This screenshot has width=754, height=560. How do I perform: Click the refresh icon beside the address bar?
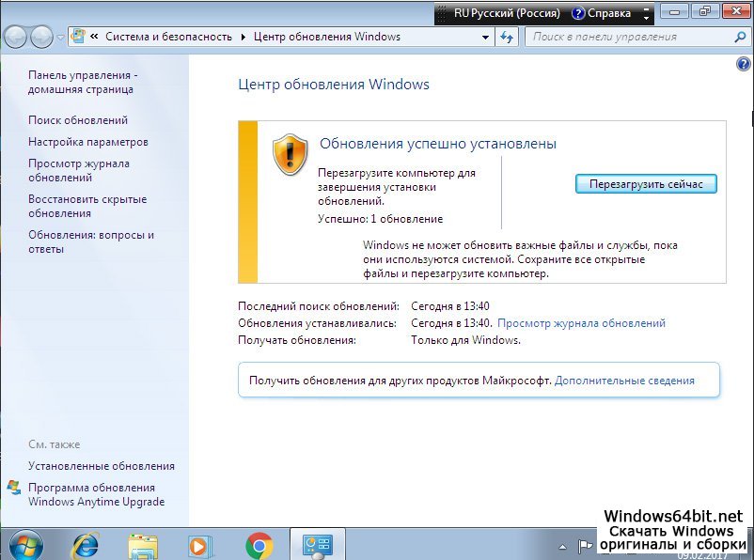[x=508, y=38]
